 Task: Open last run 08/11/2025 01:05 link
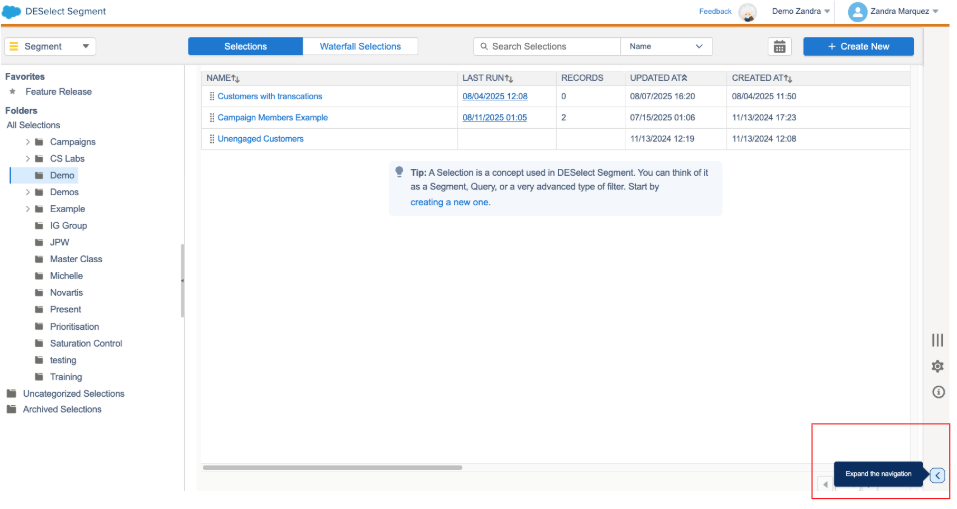point(495,118)
